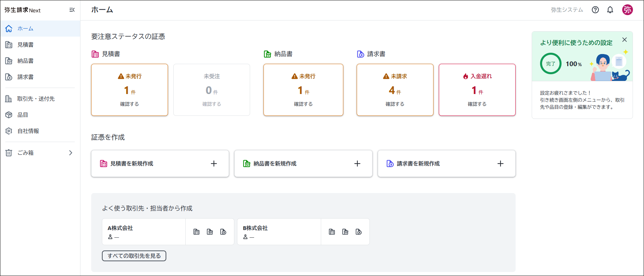Viewport: 644px width, 276px height.
Task: Create an estimate for A株式会社 via its icon
Action: pyautogui.click(x=196, y=232)
